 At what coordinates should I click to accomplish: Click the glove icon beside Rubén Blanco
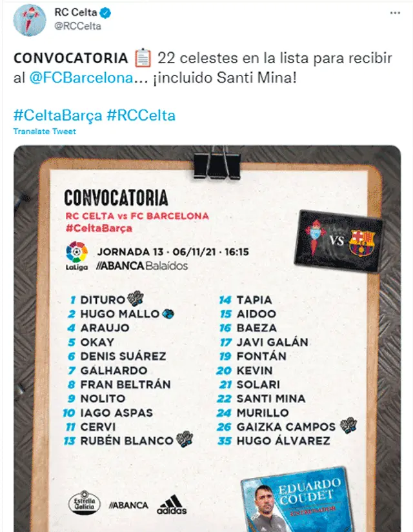point(184,440)
